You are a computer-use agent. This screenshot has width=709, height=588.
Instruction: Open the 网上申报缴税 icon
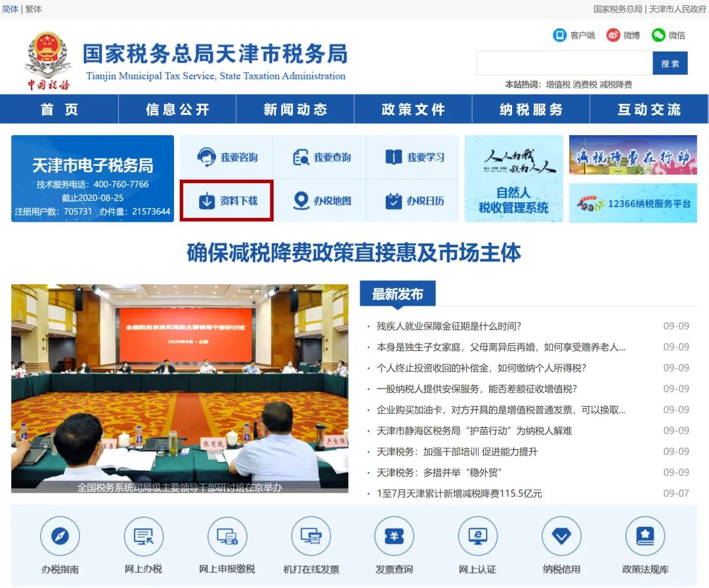coord(227,536)
